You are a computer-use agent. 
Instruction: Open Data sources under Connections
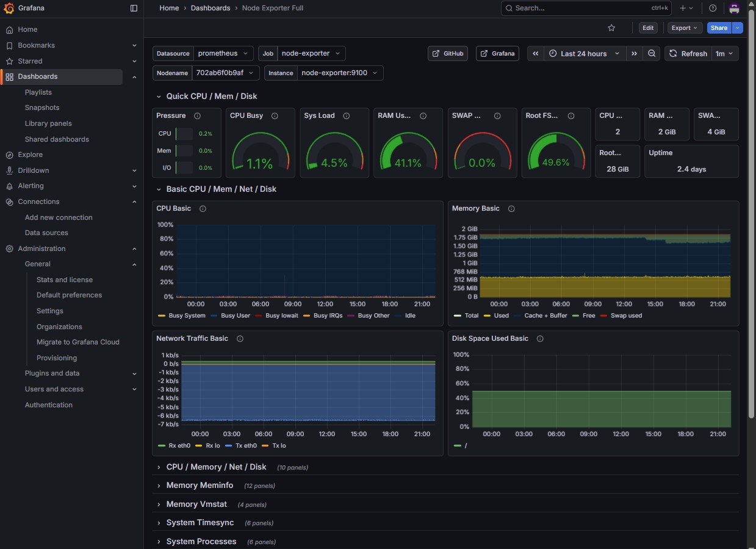pyautogui.click(x=46, y=233)
